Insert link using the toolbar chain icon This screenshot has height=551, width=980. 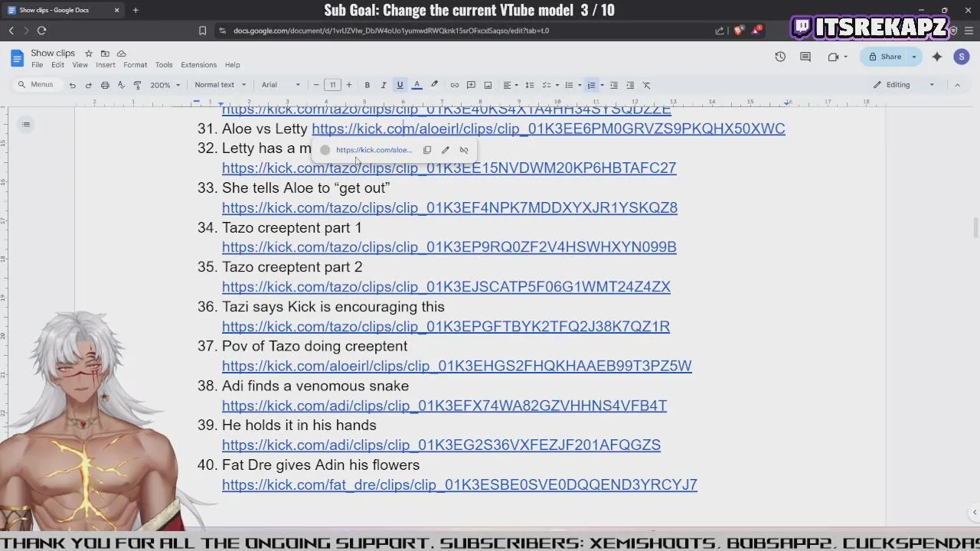point(454,85)
